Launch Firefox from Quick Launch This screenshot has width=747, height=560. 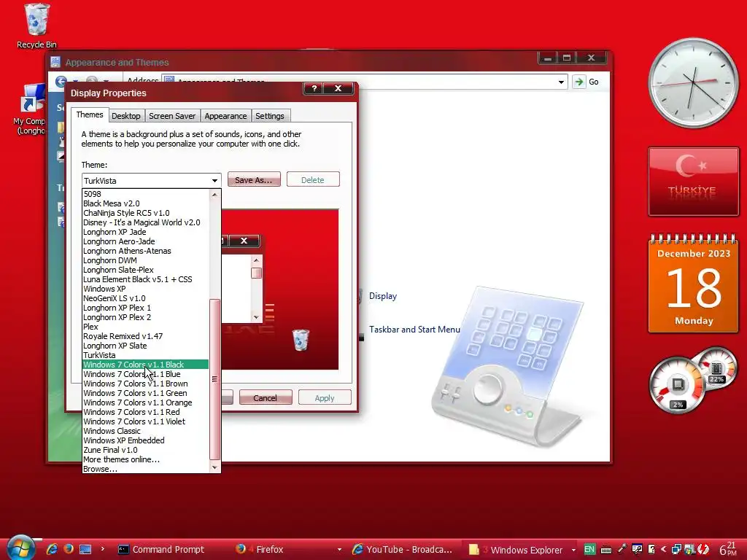(x=68, y=549)
